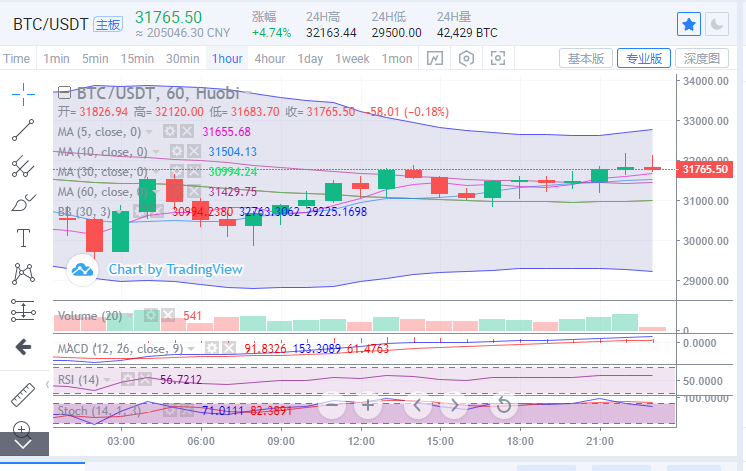Select the Time interval tab
The image size is (746, 471).
pyautogui.click(x=17, y=59)
